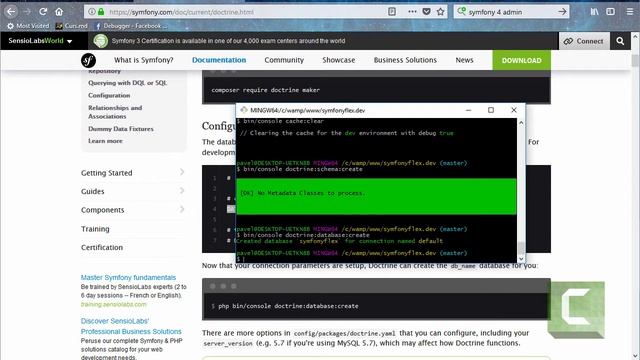
Task: Save page to Pocket
Action: [x=427, y=12]
